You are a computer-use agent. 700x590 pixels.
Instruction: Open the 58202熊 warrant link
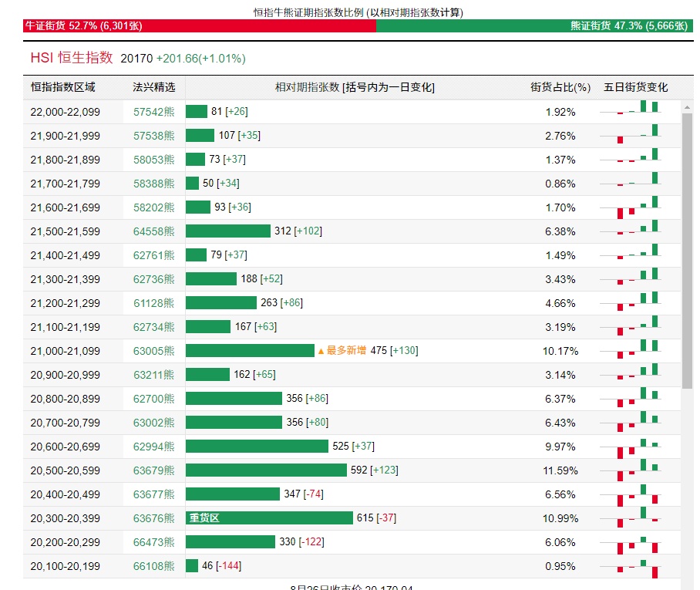tap(153, 207)
